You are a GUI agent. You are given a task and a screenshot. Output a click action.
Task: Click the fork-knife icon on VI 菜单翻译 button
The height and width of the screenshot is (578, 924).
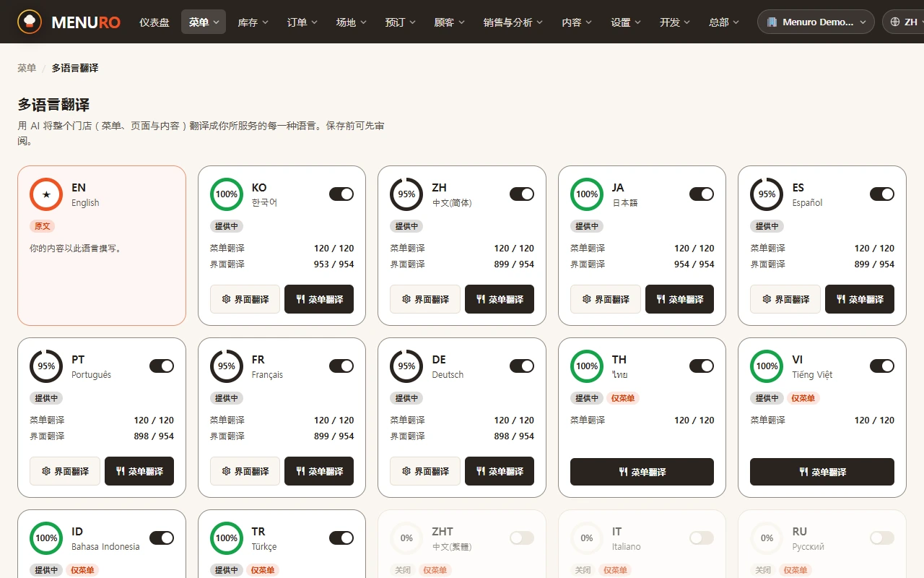pos(803,472)
